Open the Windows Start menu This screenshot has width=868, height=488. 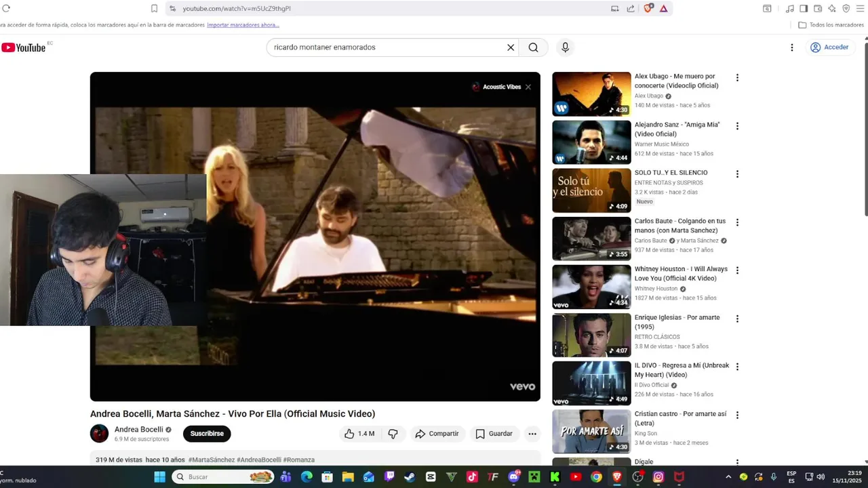coord(159,477)
